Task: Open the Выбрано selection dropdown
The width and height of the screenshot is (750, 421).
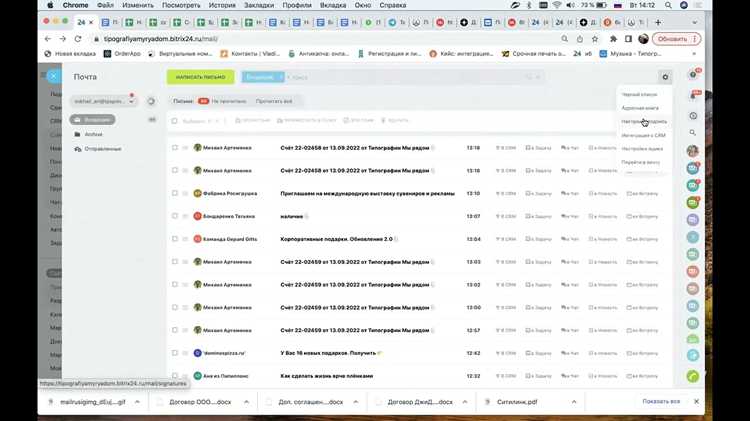Action: [199, 121]
